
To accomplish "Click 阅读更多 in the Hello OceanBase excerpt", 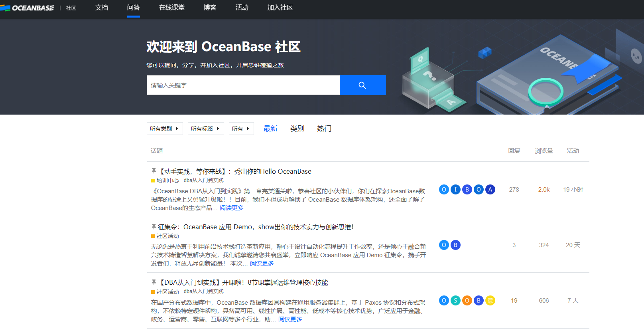I will click(x=232, y=208).
